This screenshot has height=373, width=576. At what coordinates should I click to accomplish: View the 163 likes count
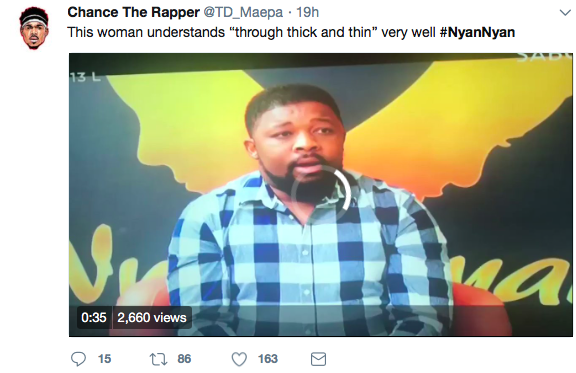click(x=267, y=359)
